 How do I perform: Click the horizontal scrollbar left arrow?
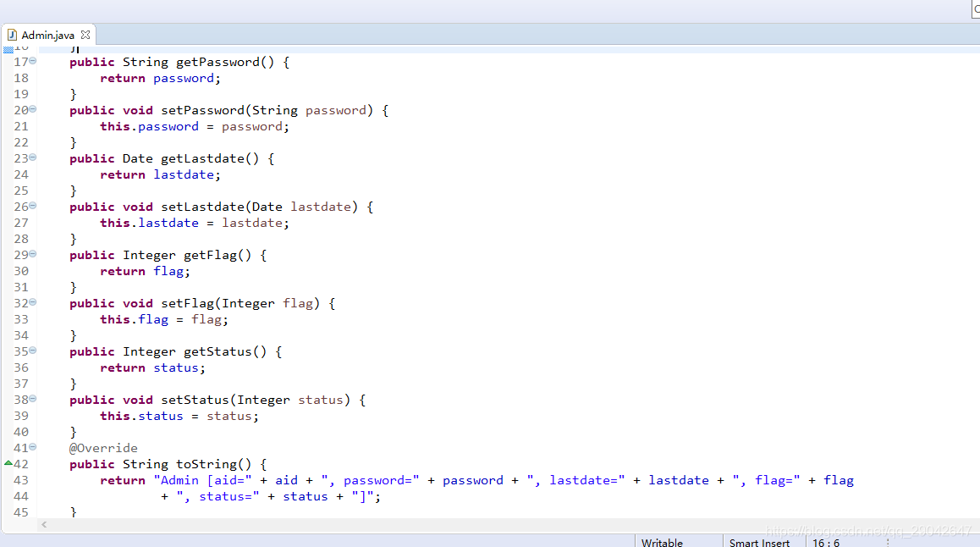click(44, 524)
